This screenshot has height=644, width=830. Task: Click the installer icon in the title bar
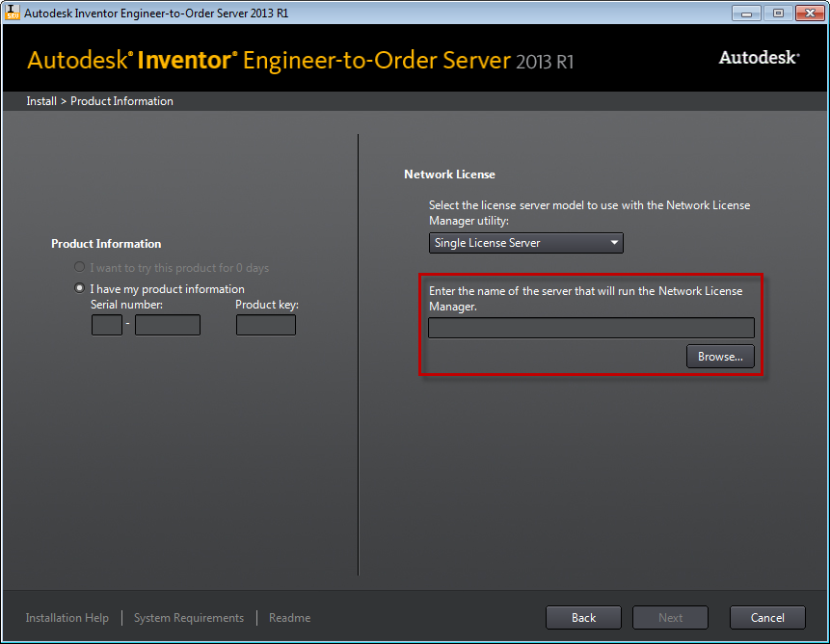[13, 13]
